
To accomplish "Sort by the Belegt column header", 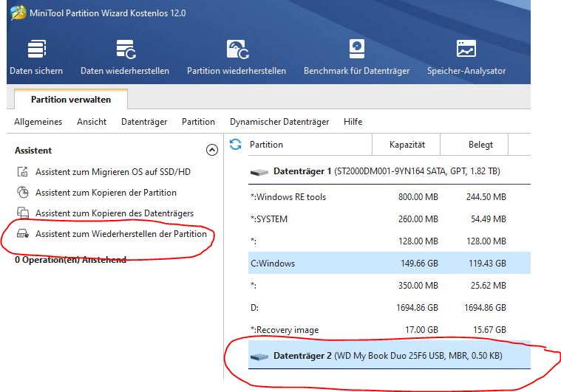I will coord(475,145).
